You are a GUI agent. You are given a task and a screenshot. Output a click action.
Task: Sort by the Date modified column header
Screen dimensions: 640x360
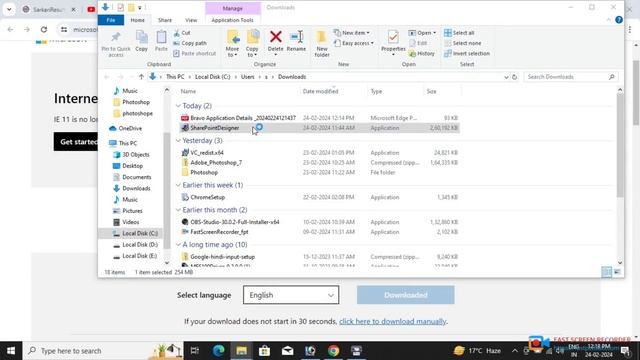click(x=320, y=91)
